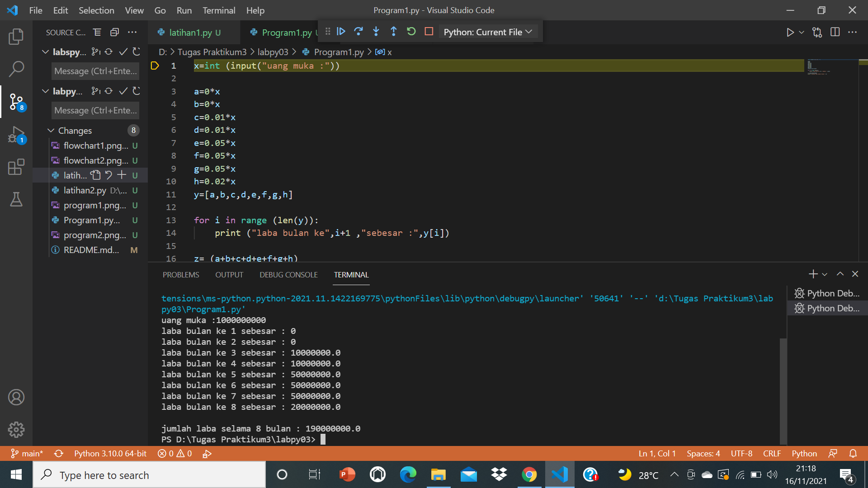Screen dimensions: 868x488
Task: Stop debugging with the red square
Action: (429, 32)
